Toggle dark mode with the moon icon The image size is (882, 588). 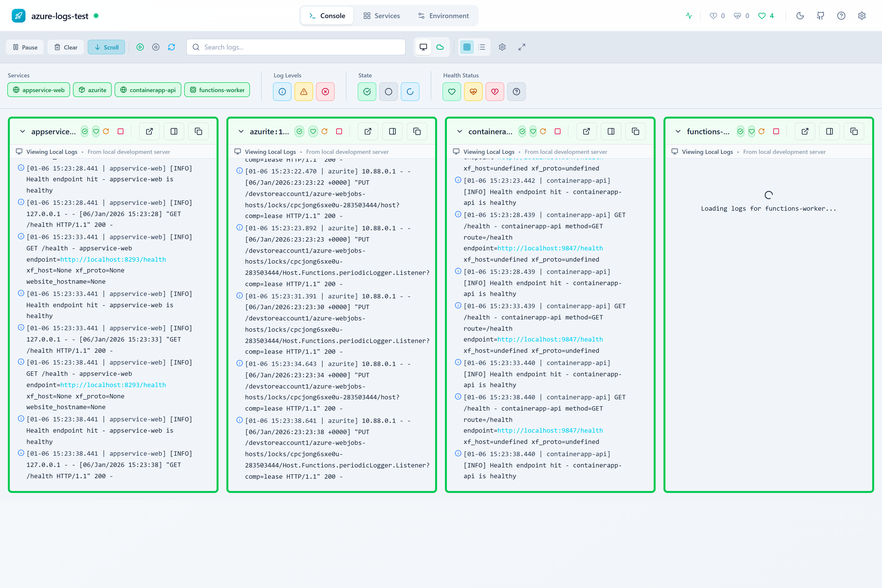coord(800,16)
